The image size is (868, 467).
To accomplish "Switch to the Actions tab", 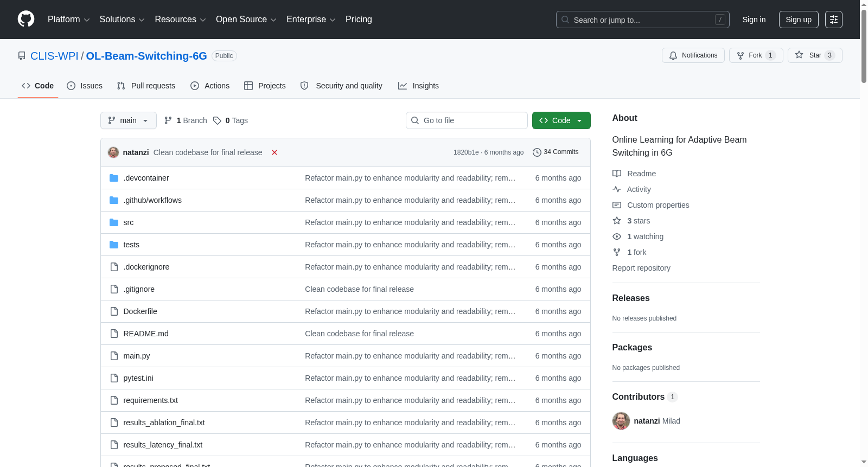I will pos(210,86).
